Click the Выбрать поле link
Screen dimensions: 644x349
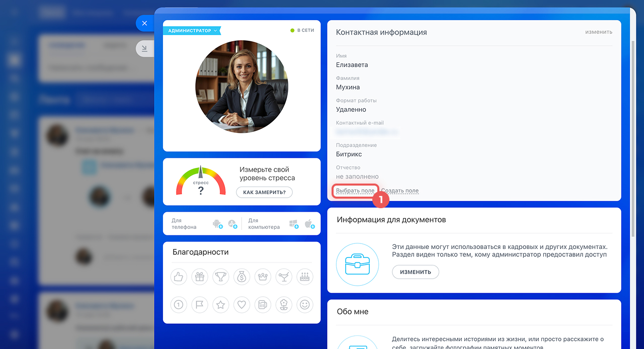(355, 191)
